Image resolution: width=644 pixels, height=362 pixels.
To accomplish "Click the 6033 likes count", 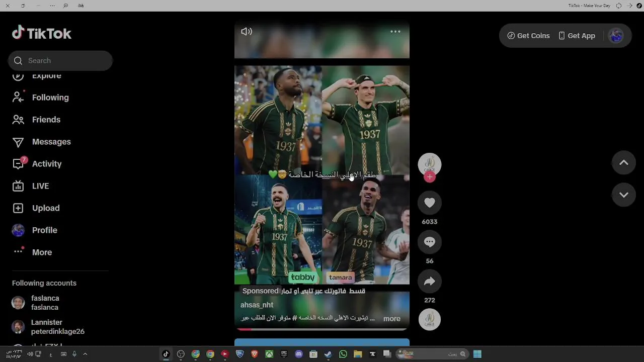I will click(430, 222).
